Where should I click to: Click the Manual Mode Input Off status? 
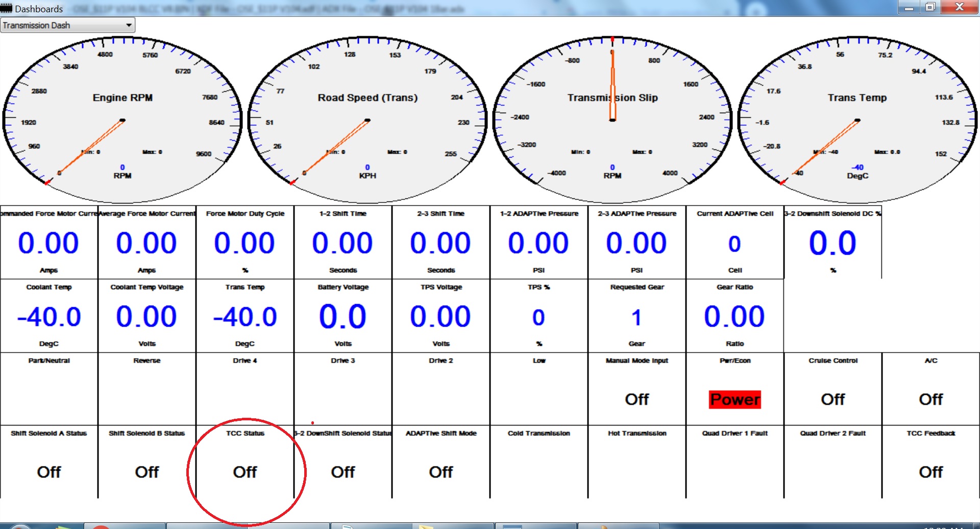click(x=637, y=399)
